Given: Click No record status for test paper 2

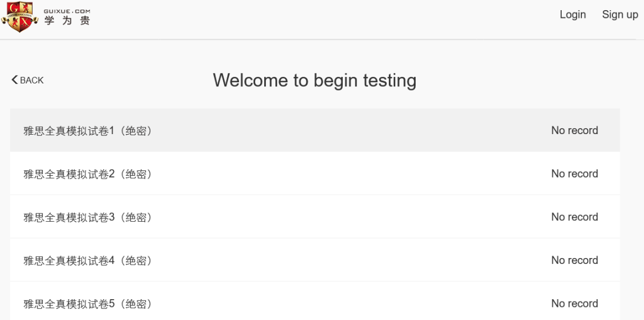Looking at the screenshot, I should (x=575, y=173).
